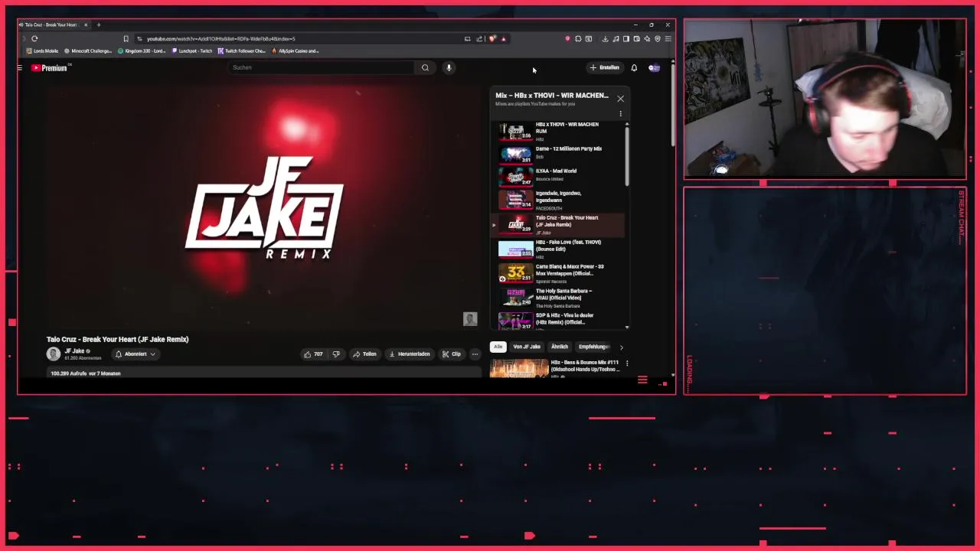980x551 pixels.
Task: Click the search magnifier button
Action: coord(426,67)
